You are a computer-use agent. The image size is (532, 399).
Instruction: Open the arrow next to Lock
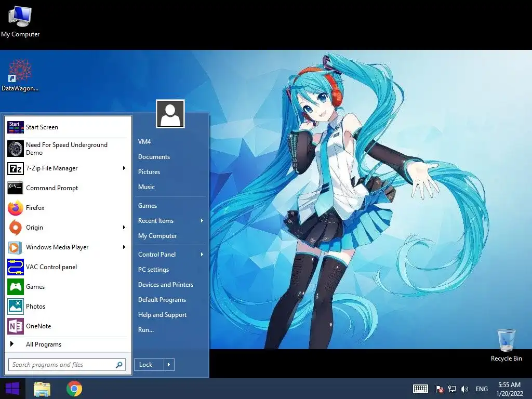click(x=169, y=365)
